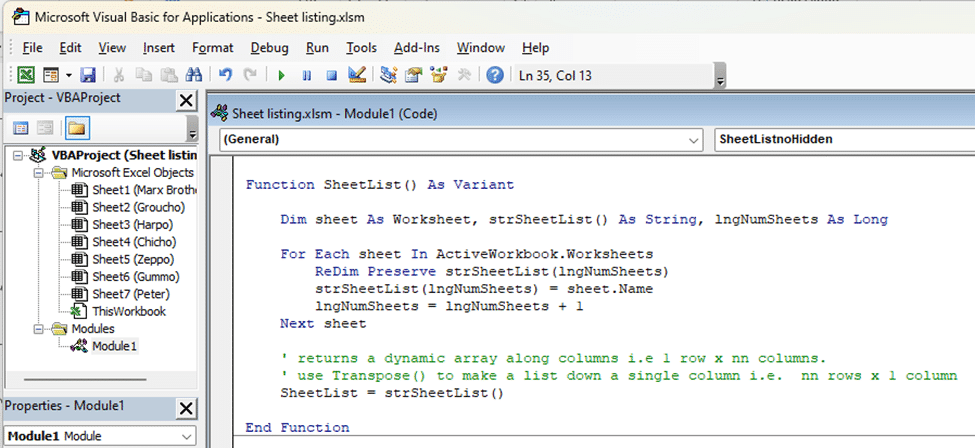Click the 'Next sheet' code line
This screenshot has height=448, width=975.
pyautogui.click(x=323, y=324)
